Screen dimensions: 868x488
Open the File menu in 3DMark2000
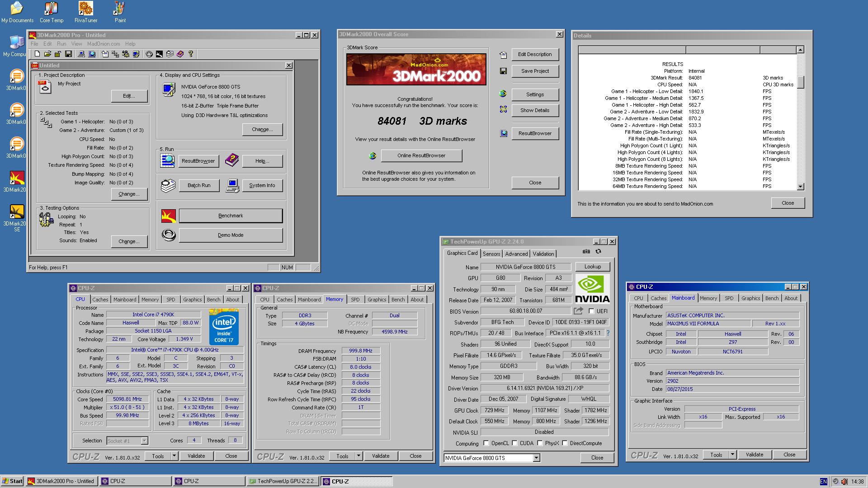(x=34, y=44)
